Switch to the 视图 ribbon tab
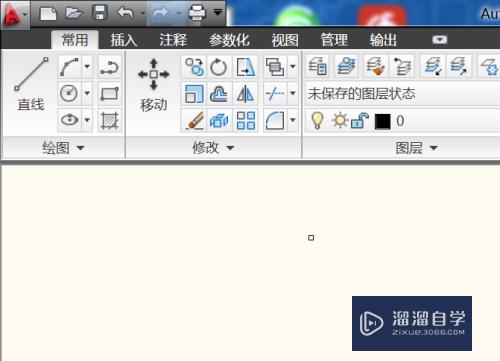The height and width of the screenshot is (361, 500). [285, 40]
